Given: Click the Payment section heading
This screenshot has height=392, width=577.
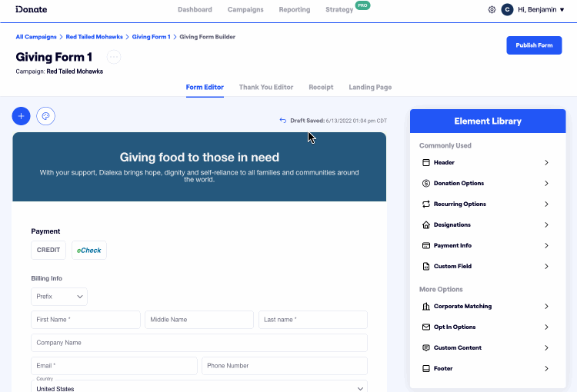Looking at the screenshot, I should [45, 231].
